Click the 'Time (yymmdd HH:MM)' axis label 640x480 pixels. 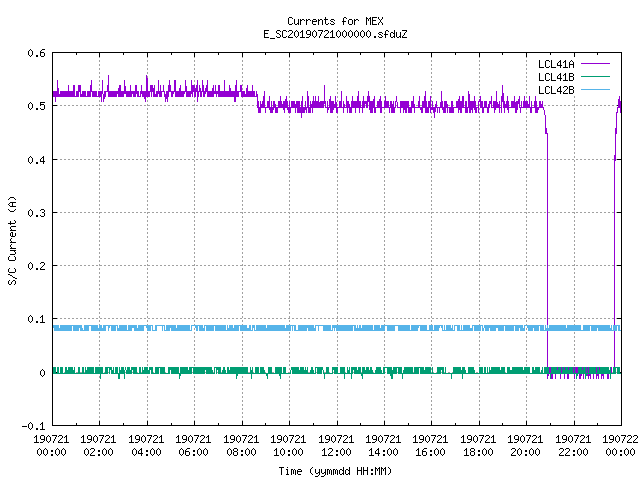335,471
